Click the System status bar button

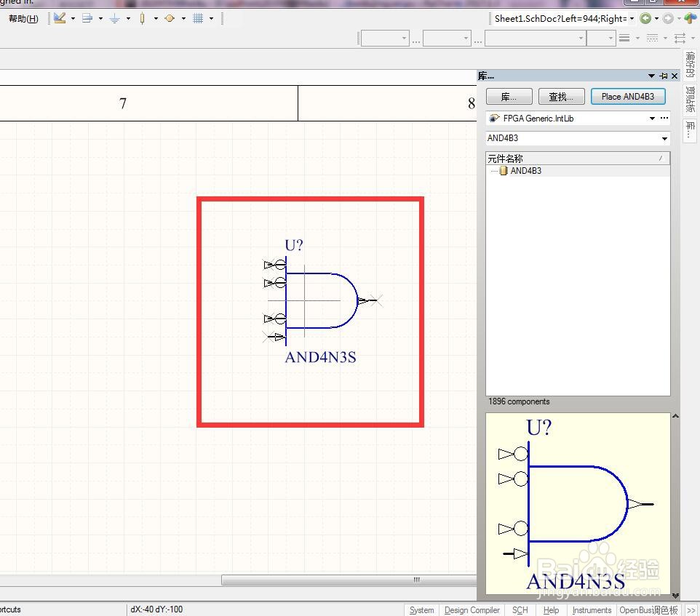click(421, 610)
